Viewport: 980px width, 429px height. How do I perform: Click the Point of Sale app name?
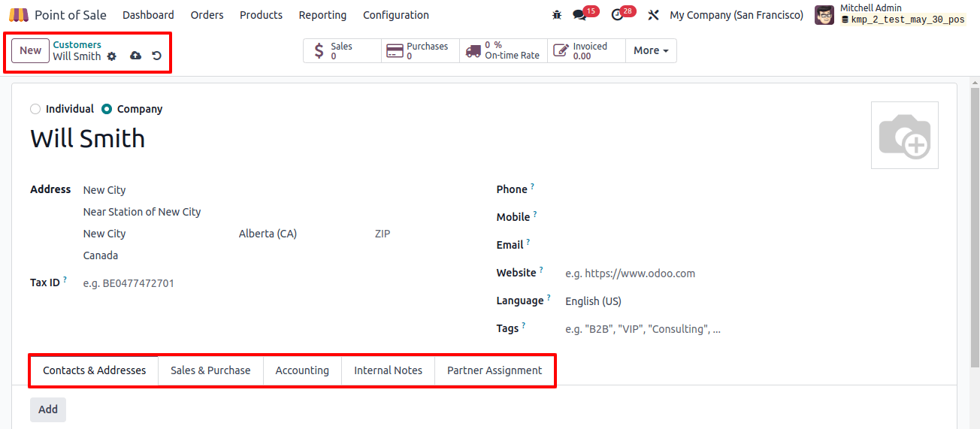pos(71,15)
